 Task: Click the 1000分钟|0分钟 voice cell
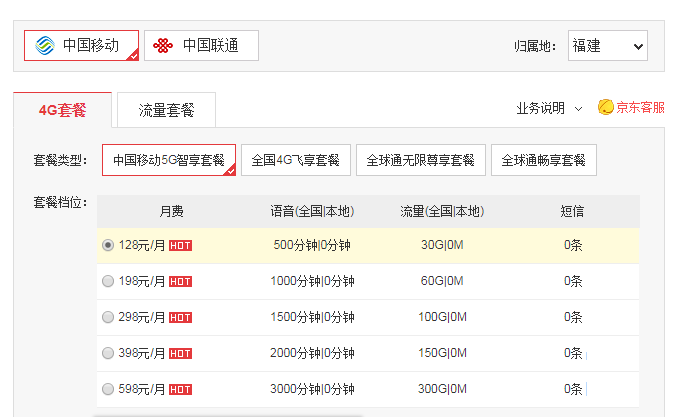312,281
